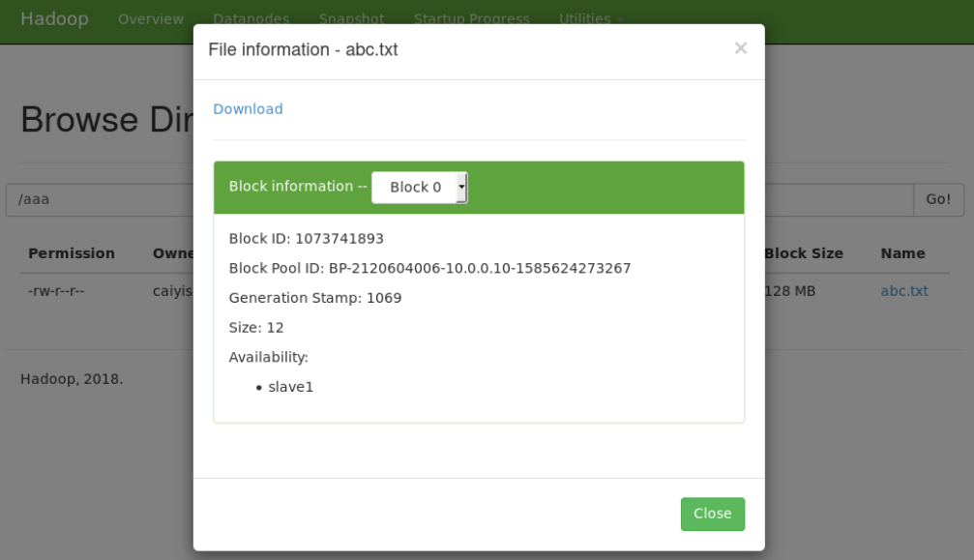Select the Generation Stamp 1069 text
Image resolution: width=974 pixels, height=560 pixels.
click(x=315, y=298)
